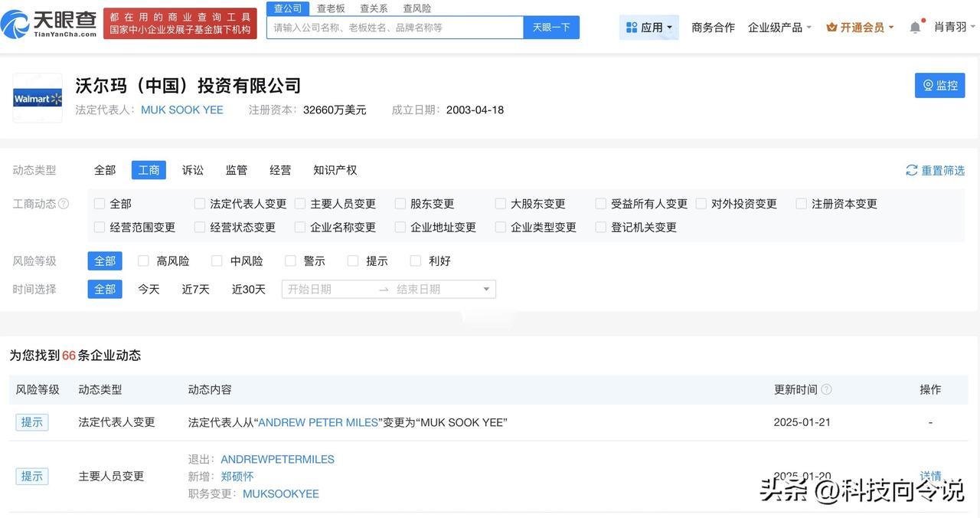Check the 经营范围变更 checkbox
This screenshot has width=980, height=518.
(x=100, y=228)
